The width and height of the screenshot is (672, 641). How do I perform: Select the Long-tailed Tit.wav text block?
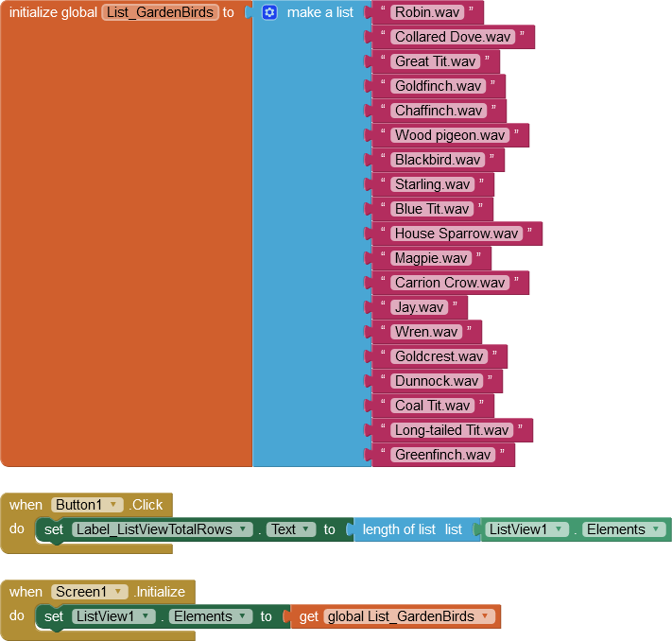[452, 430]
